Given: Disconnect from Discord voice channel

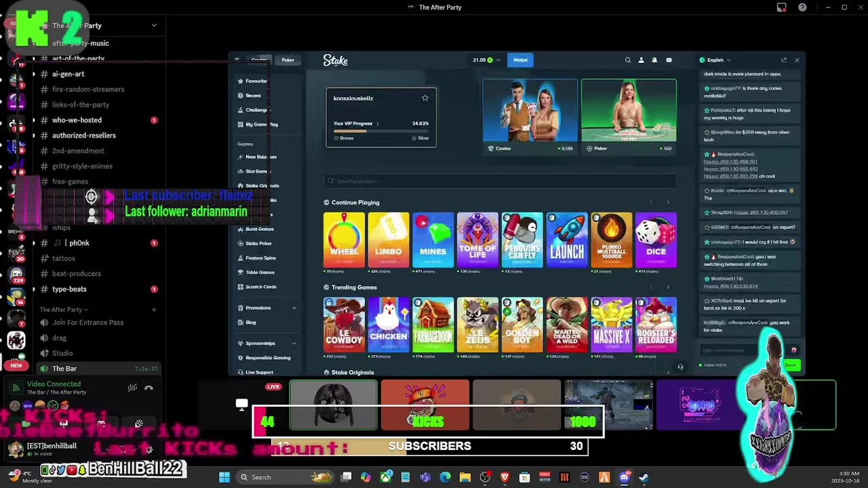Looking at the screenshot, I should pyautogui.click(x=149, y=388).
